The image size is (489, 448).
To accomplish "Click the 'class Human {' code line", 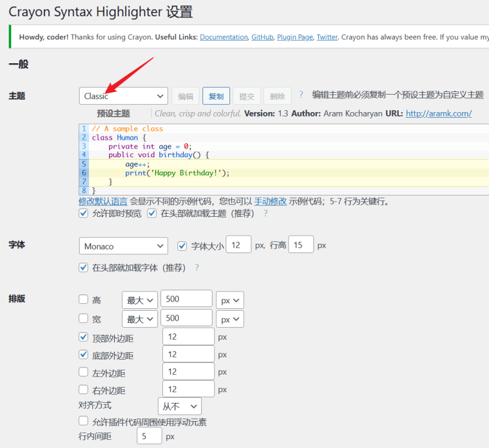I will (119, 137).
